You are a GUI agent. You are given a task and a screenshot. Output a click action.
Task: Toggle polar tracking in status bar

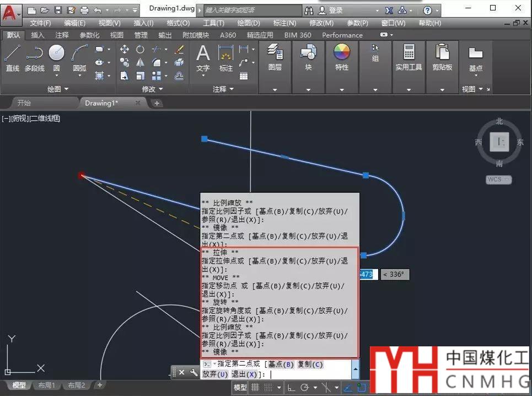[305, 388]
